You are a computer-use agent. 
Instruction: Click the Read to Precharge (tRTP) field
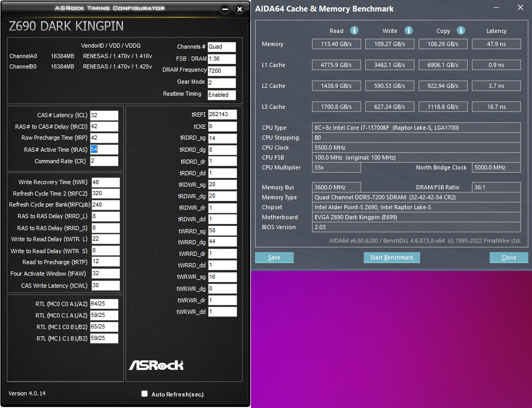pyautogui.click(x=106, y=262)
